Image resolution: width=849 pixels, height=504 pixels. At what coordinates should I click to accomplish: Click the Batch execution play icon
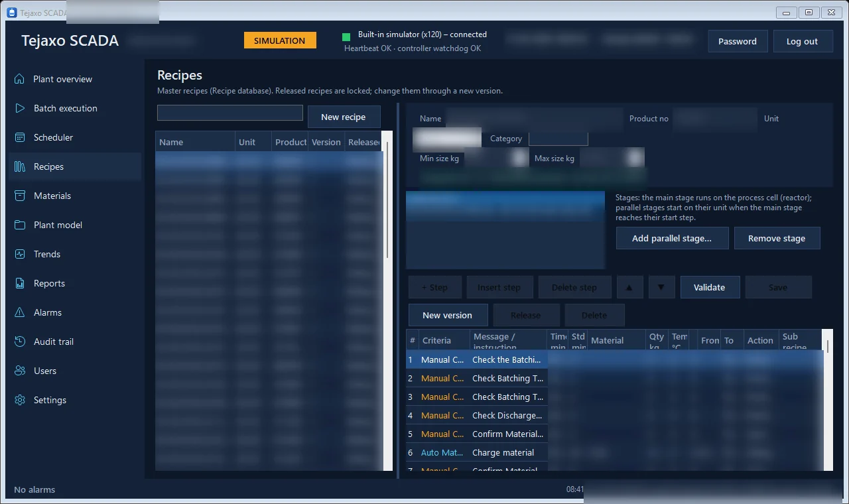point(20,108)
